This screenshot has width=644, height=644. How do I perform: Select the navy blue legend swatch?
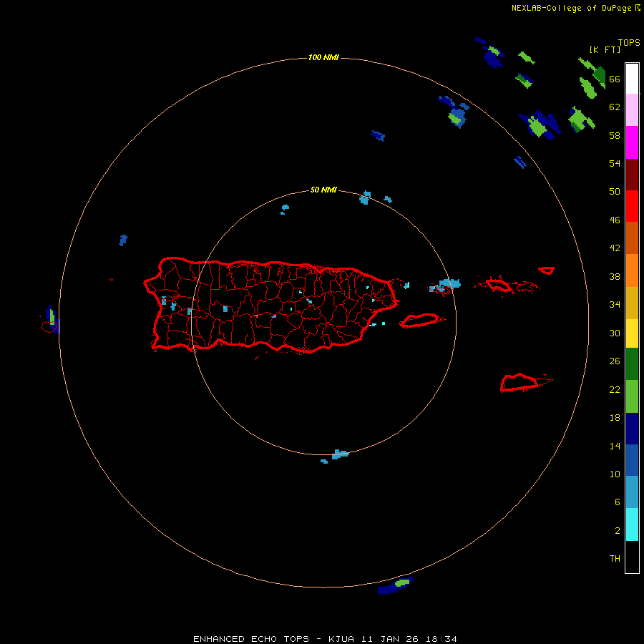(x=632, y=429)
